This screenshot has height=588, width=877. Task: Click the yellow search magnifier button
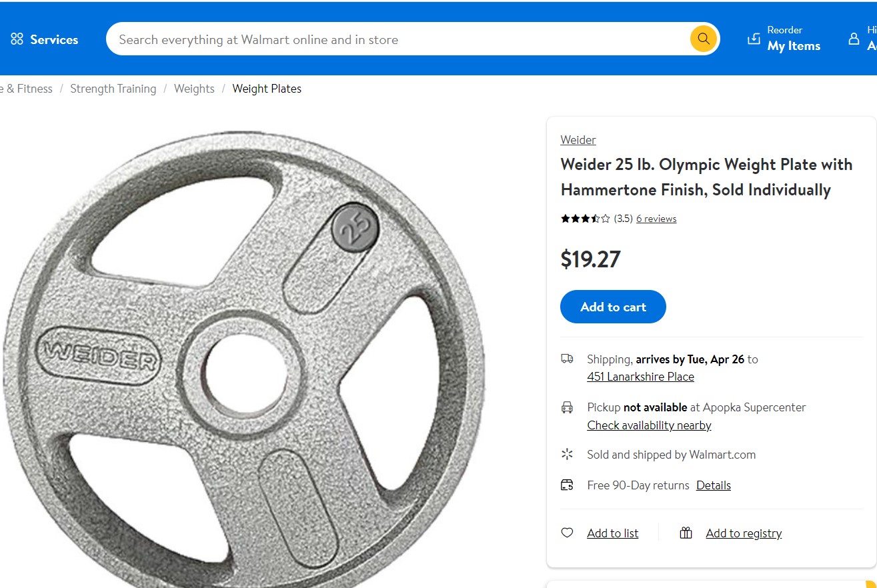pyautogui.click(x=703, y=39)
